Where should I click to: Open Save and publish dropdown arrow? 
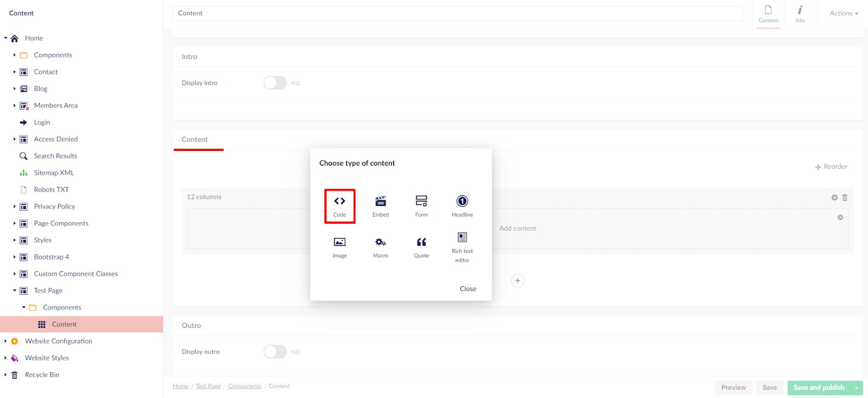pyautogui.click(x=857, y=388)
